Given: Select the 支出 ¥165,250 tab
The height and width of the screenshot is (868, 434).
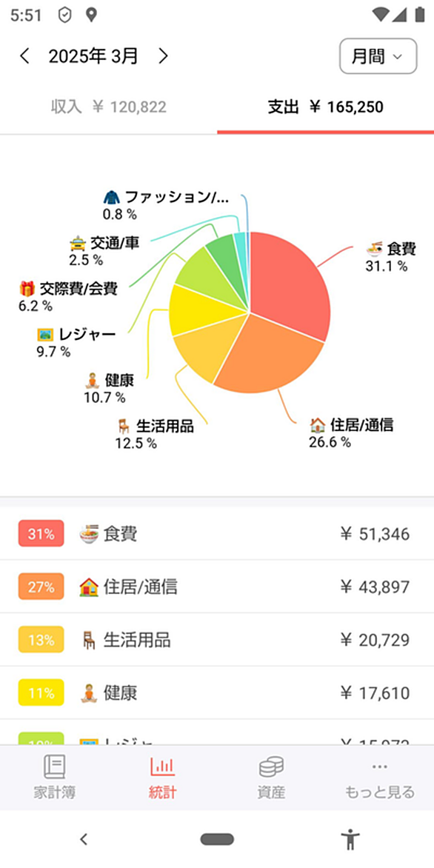Looking at the screenshot, I should tap(326, 107).
